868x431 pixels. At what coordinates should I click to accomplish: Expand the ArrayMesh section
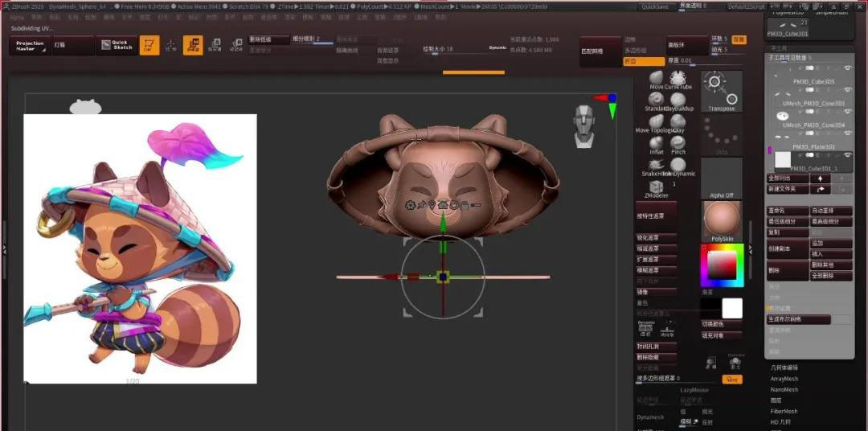click(784, 379)
